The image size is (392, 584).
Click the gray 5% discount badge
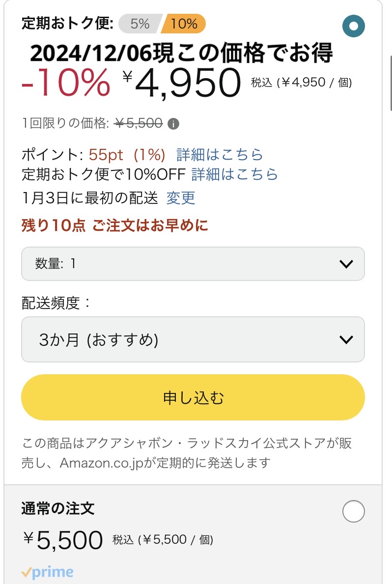140,24
